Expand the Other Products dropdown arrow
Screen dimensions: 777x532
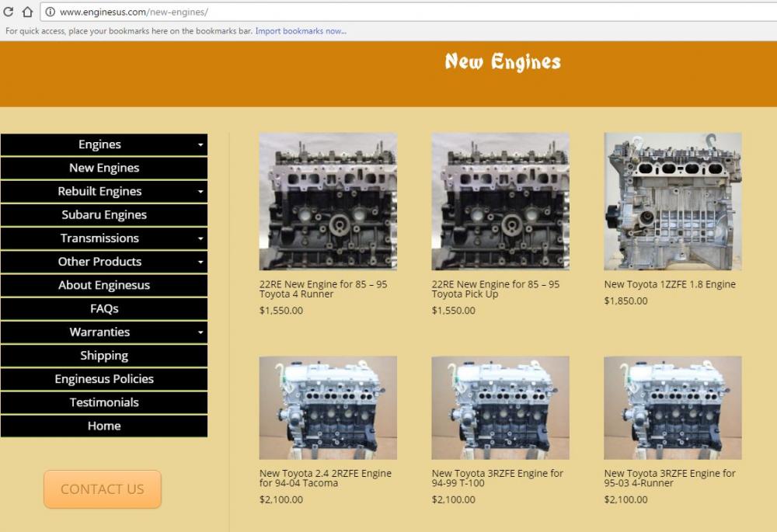click(200, 263)
